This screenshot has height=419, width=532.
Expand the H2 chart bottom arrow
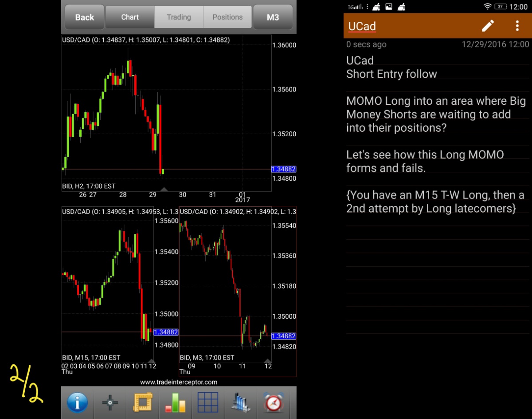coord(164,189)
